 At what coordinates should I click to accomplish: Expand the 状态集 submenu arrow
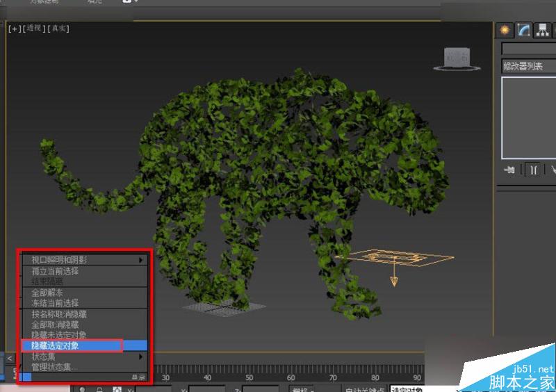(x=141, y=357)
